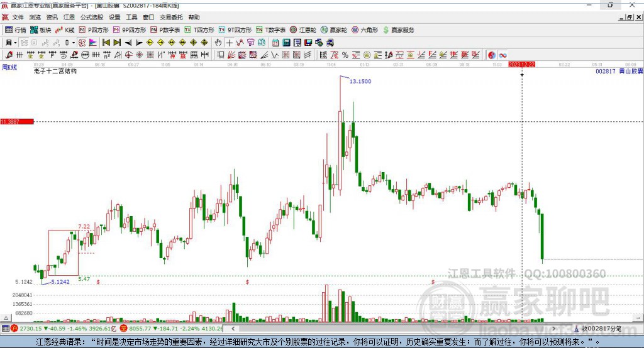Open the 交易委托 menu
The width and height of the screenshot is (644, 348).
[171, 17]
